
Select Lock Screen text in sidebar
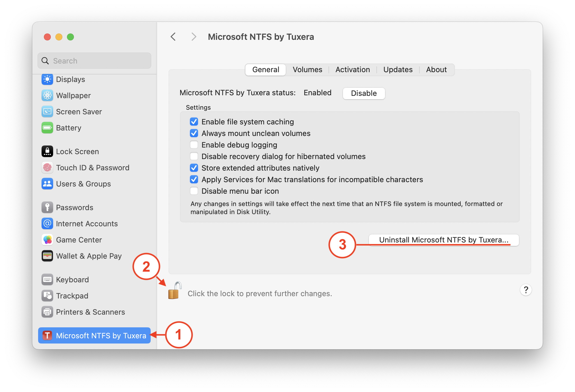point(77,152)
